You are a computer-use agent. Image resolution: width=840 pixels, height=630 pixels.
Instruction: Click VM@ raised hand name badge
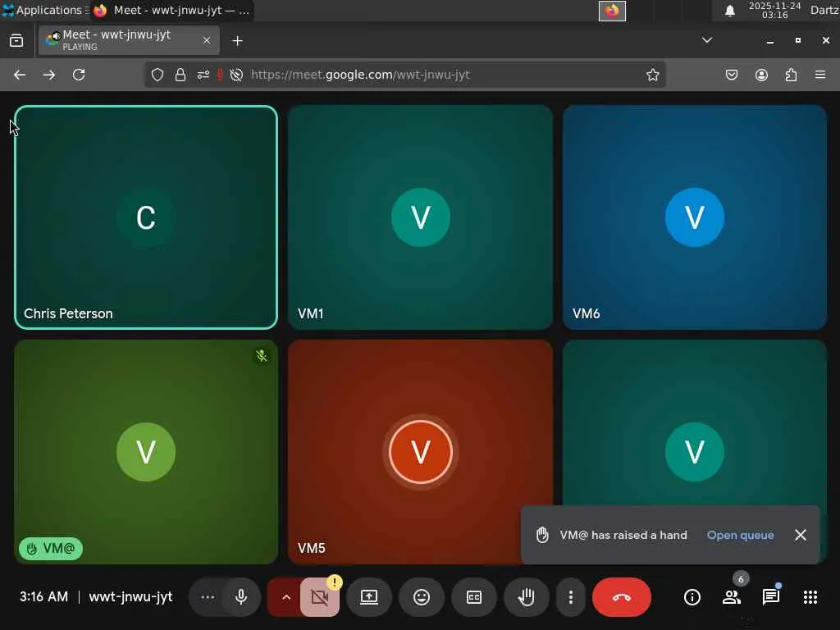(x=51, y=549)
